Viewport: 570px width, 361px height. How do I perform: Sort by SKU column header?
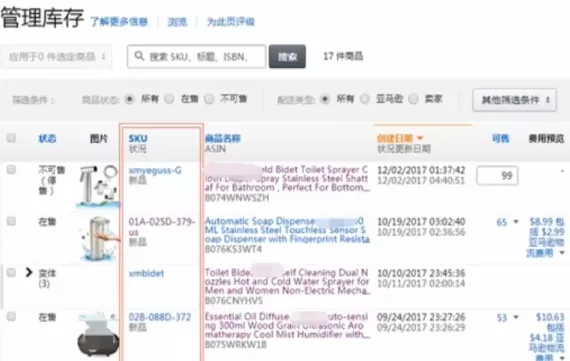point(138,139)
